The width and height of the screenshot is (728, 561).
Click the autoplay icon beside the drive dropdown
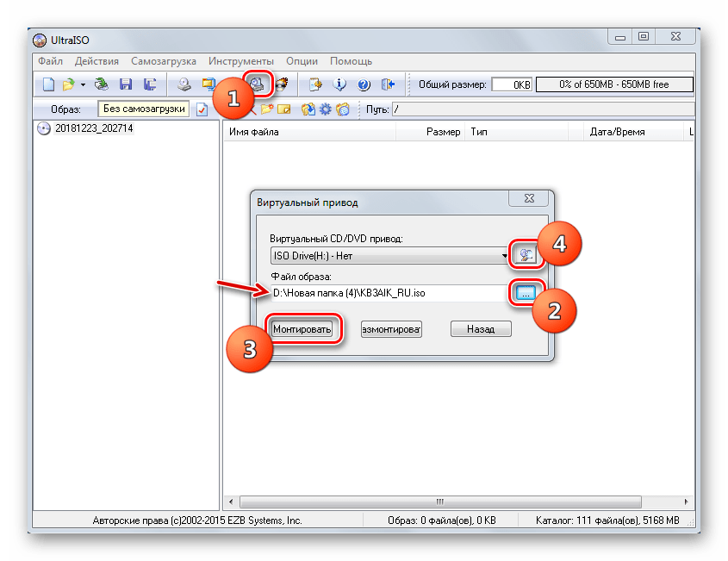[x=524, y=254]
